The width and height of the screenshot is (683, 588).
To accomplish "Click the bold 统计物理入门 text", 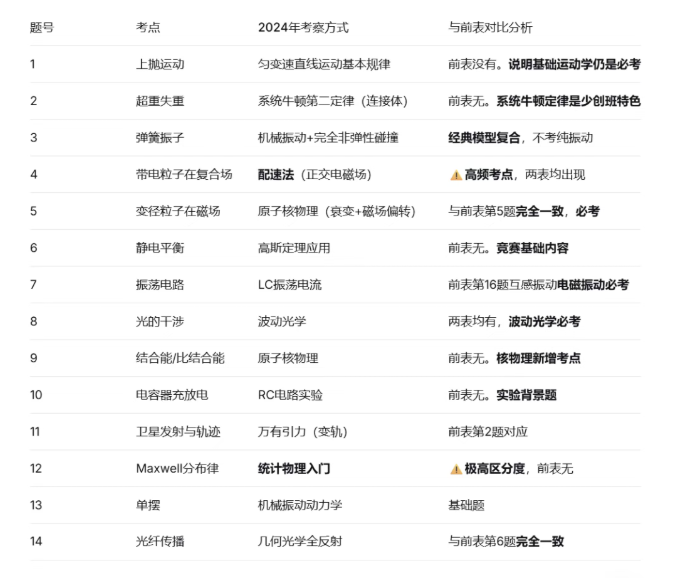I will coord(294,468).
